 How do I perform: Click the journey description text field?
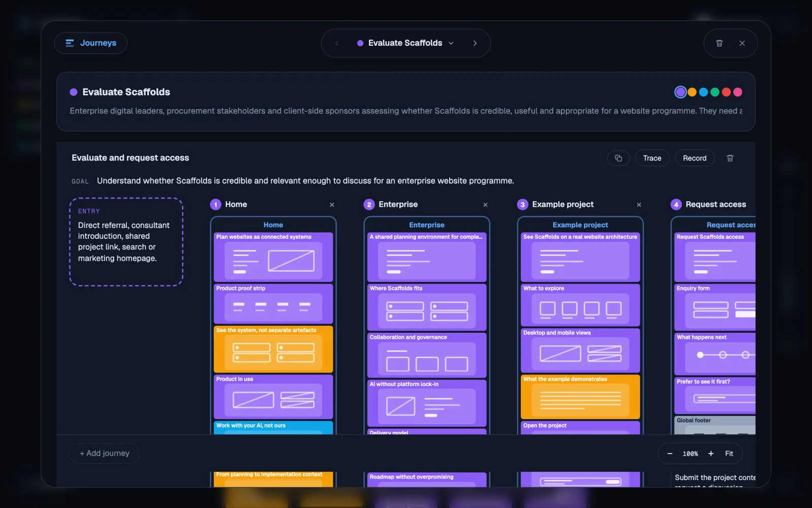click(x=406, y=111)
